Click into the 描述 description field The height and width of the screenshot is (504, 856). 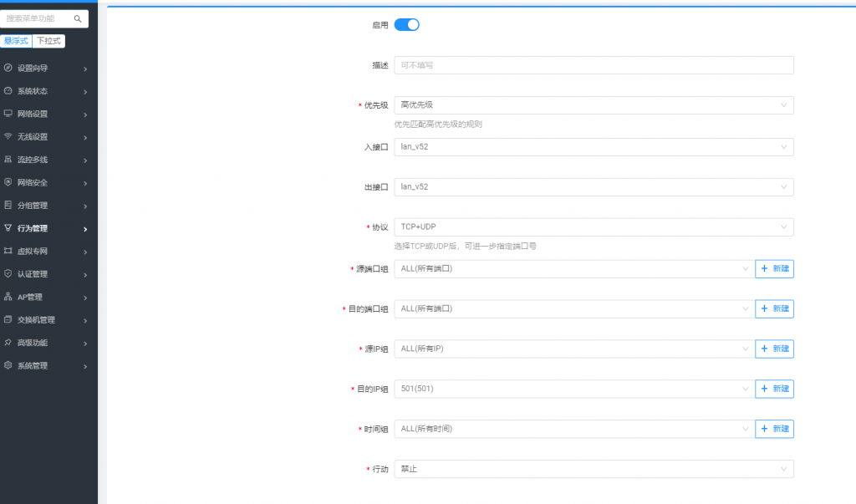[594, 65]
